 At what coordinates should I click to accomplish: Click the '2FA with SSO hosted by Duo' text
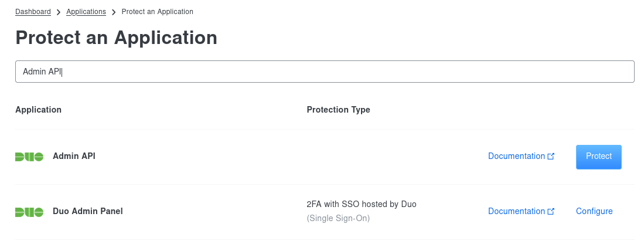coord(362,204)
